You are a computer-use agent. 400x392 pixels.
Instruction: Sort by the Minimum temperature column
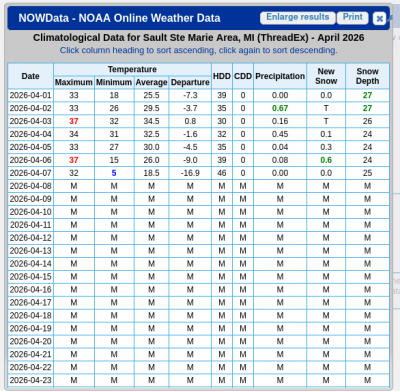pos(114,82)
